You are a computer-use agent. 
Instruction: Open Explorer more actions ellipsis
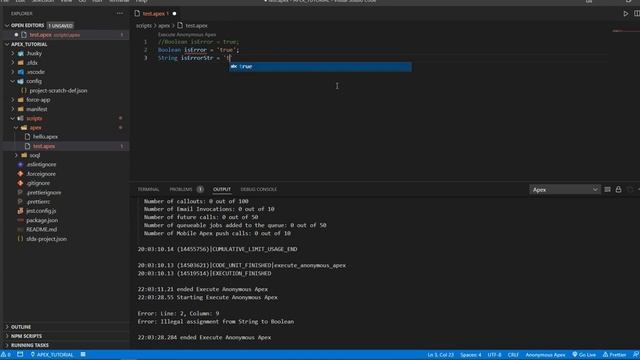pyautogui.click(x=120, y=13)
